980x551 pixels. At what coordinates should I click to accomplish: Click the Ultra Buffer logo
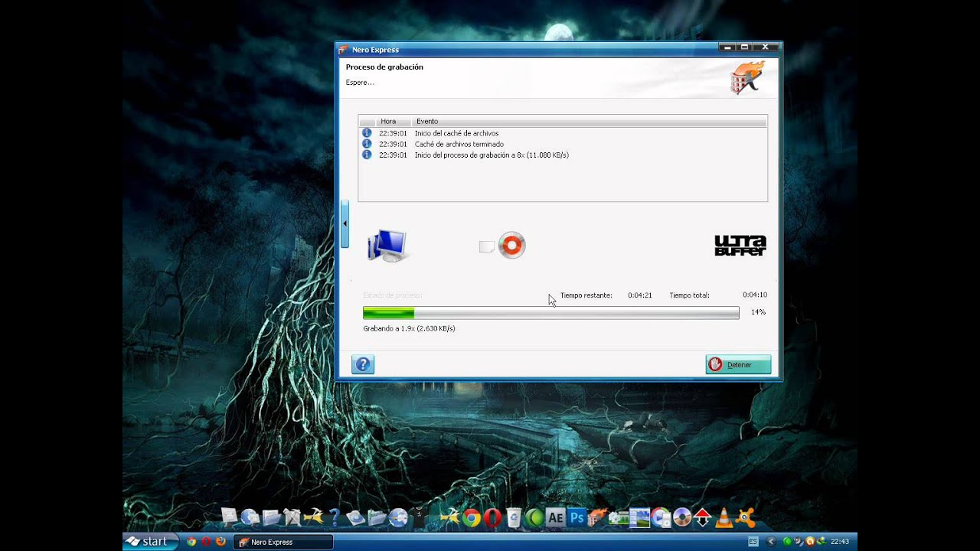tap(740, 246)
